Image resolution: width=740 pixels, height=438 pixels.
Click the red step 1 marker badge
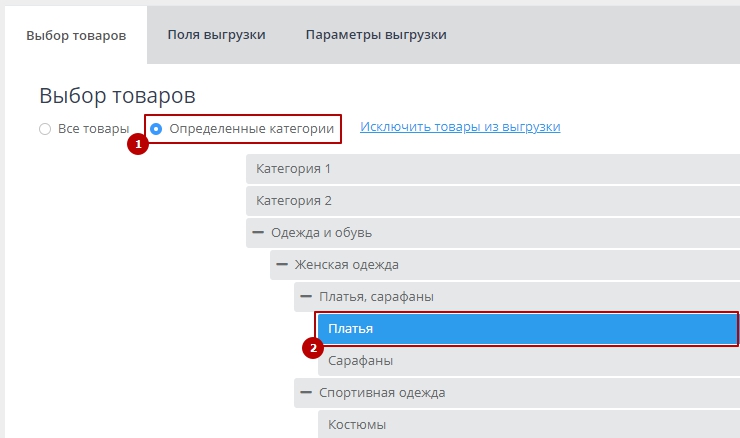[139, 144]
